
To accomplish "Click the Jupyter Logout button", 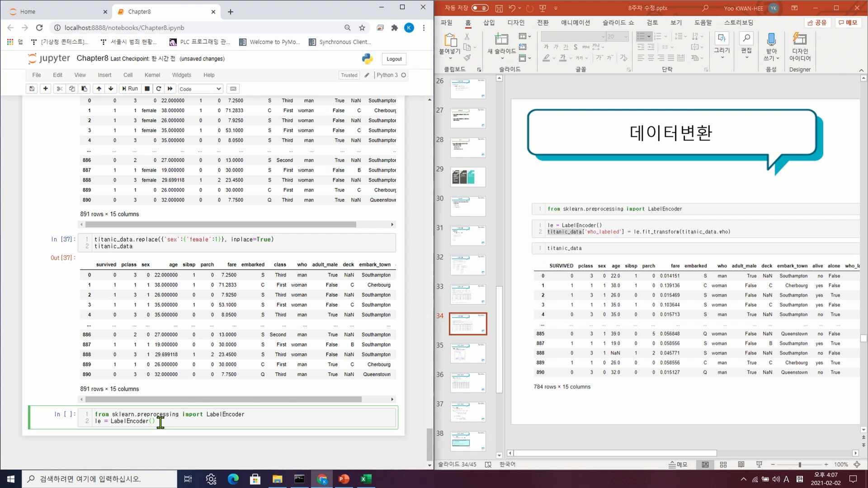I will tap(394, 59).
